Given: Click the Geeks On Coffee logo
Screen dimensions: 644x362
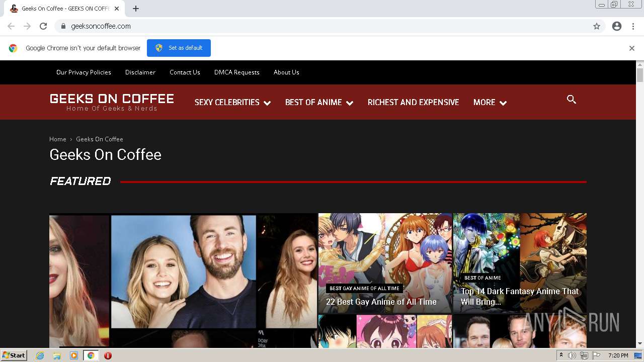Looking at the screenshot, I should pyautogui.click(x=112, y=102).
